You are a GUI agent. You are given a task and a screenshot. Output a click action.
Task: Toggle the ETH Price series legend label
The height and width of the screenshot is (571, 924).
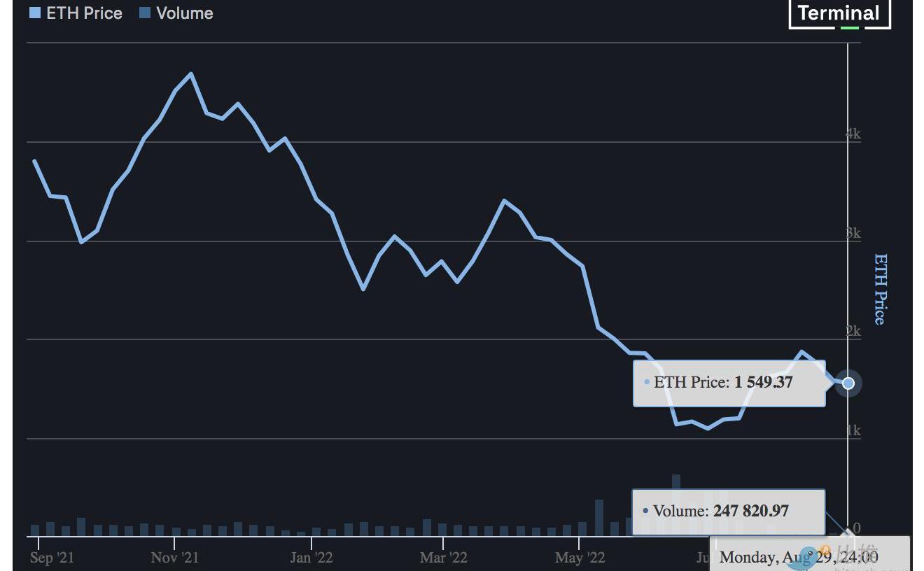84,13
